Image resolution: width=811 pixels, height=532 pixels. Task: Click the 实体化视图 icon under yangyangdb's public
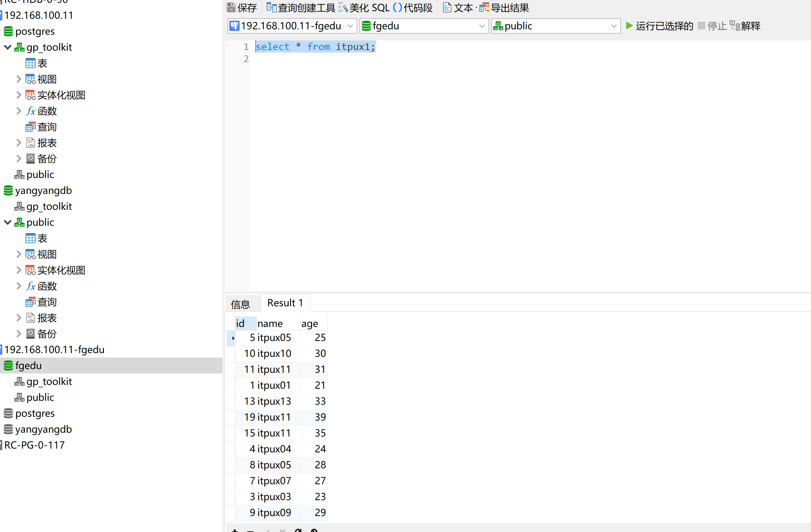pos(30,270)
